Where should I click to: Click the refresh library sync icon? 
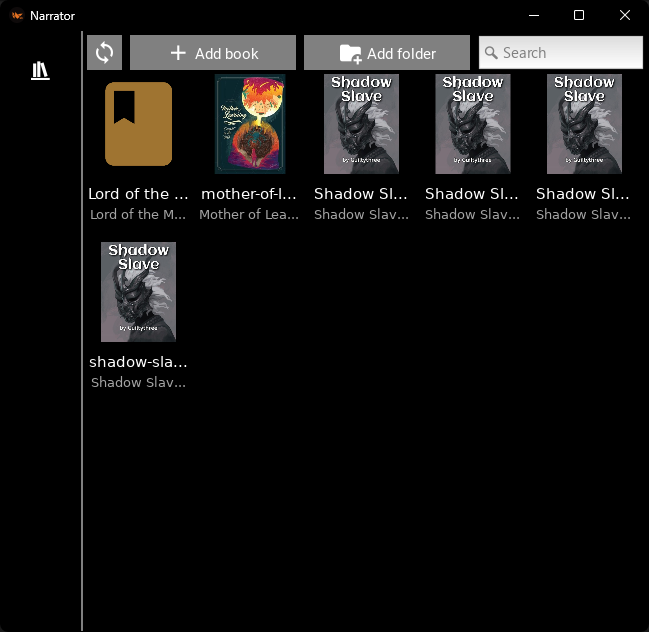tap(104, 53)
